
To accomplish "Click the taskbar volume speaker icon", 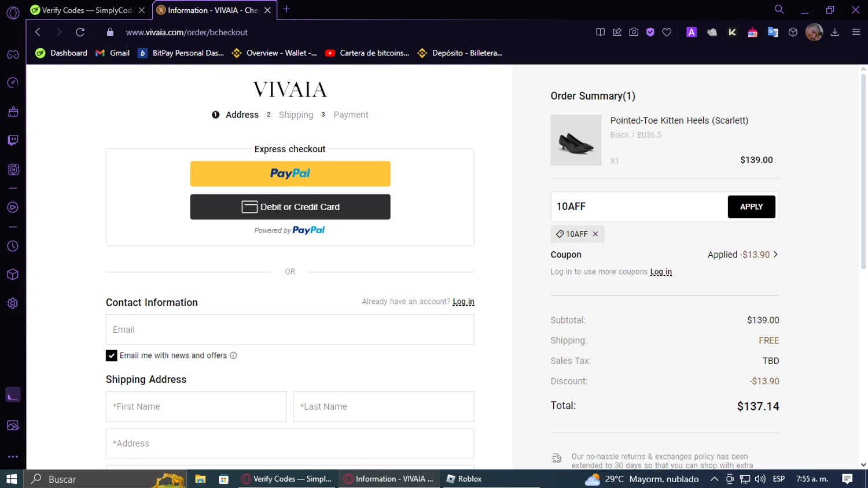I will click(760, 479).
